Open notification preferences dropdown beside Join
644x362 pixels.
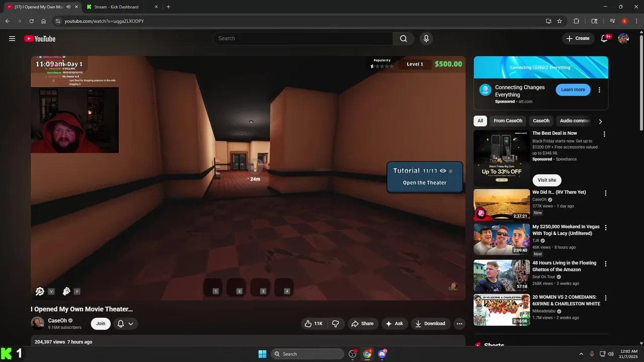point(125,324)
